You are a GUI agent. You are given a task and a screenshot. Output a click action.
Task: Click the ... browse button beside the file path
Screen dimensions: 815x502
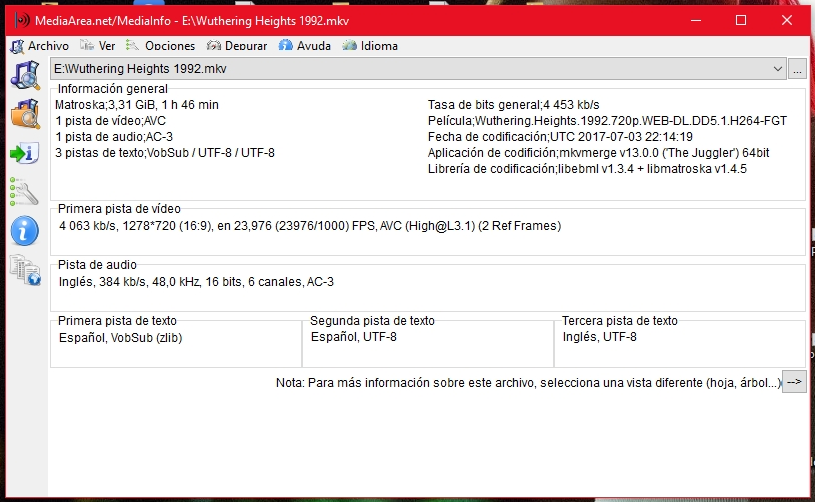(797, 69)
